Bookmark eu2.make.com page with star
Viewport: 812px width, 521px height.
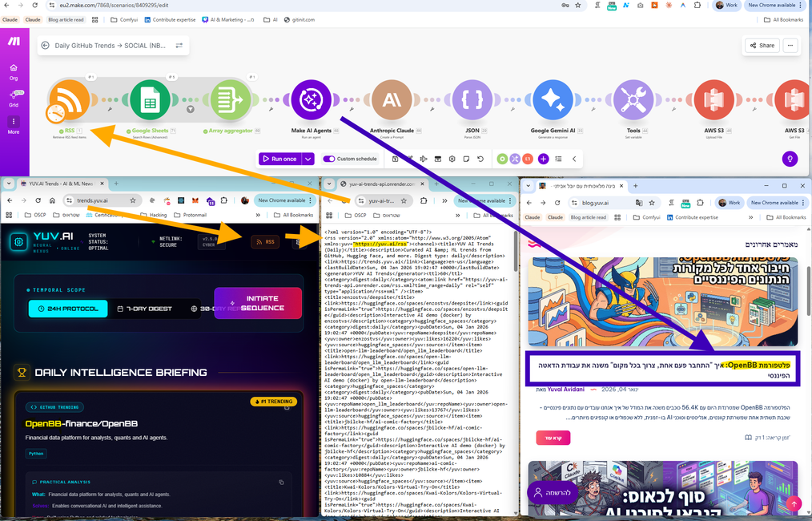(x=578, y=5)
